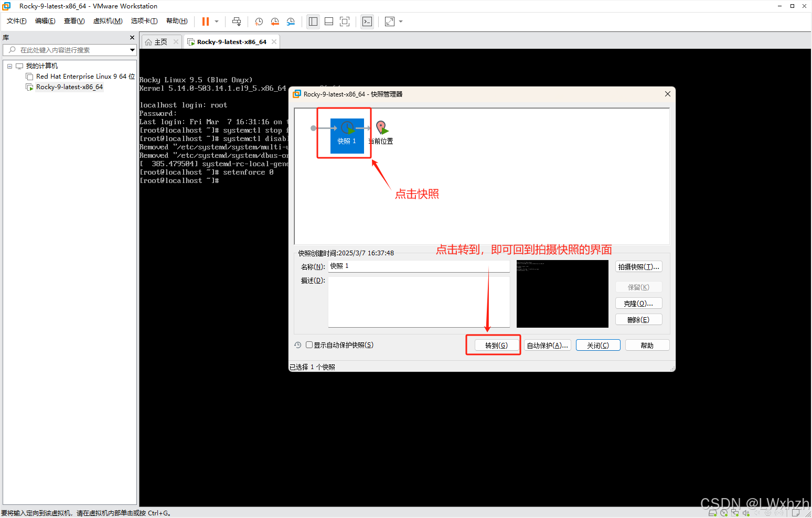Image resolution: width=812 pixels, height=518 pixels.
Task: Open the 编辑(E) menu
Action: [x=45, y=21]
